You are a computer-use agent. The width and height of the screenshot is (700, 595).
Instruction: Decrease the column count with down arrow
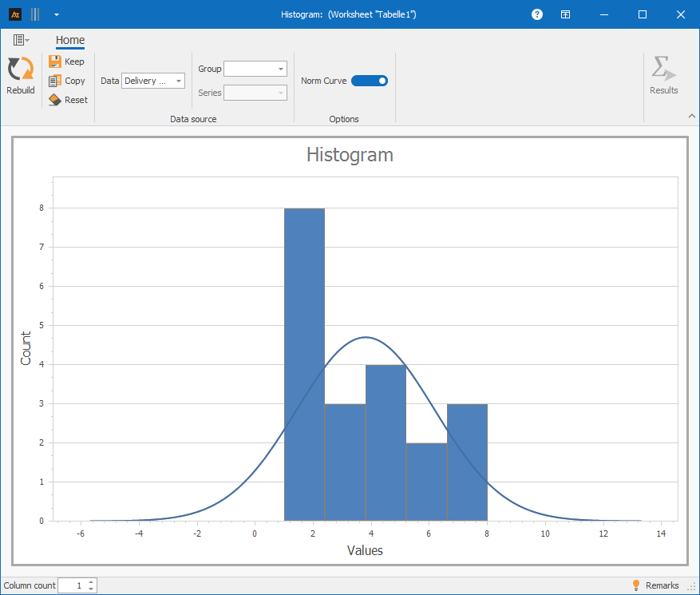pyautogui.click(x=91, y=589)
